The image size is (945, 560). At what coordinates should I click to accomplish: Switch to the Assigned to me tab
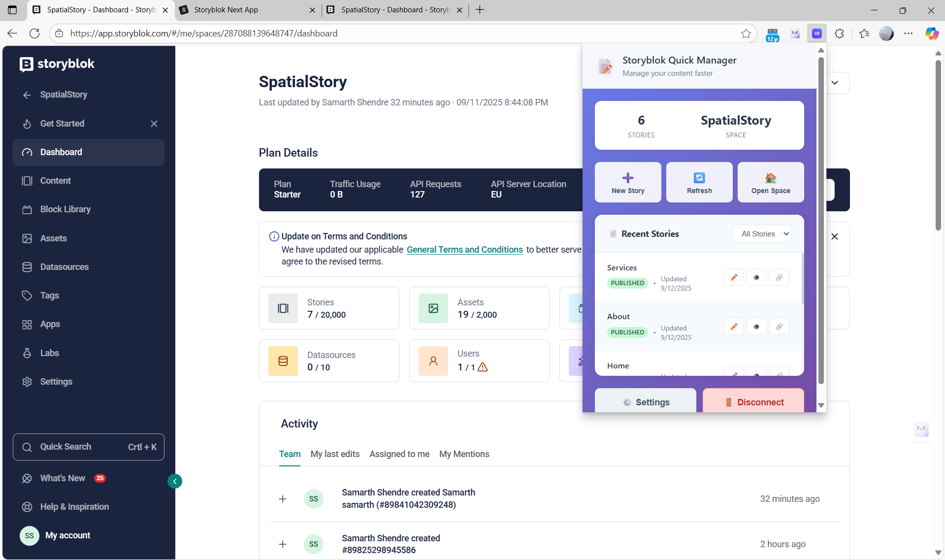coord(399,454)
